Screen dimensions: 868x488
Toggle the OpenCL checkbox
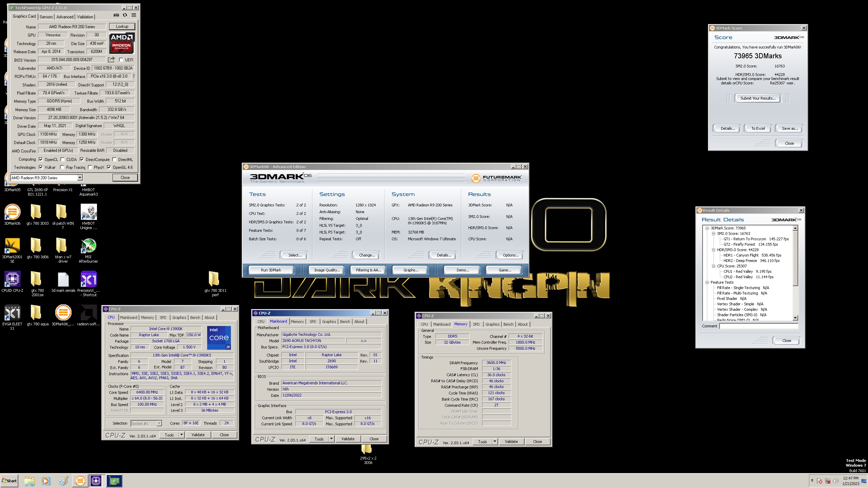click(41, 159)
